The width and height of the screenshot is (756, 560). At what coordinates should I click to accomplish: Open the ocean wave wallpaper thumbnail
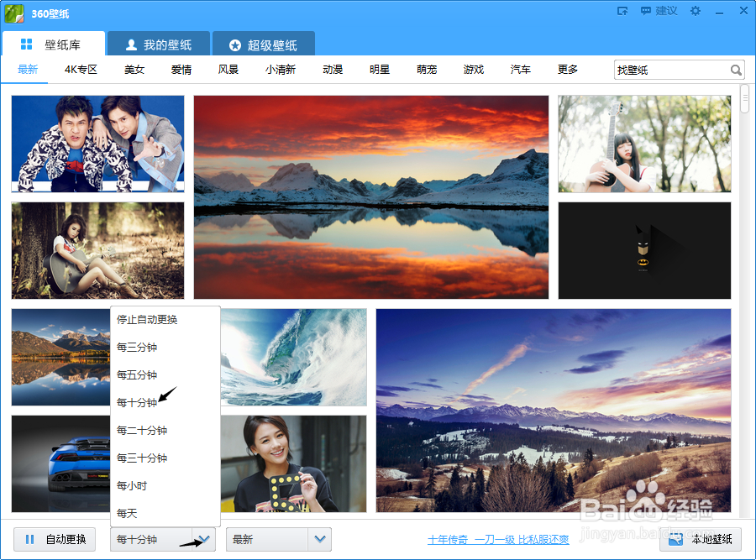(294, 357)
